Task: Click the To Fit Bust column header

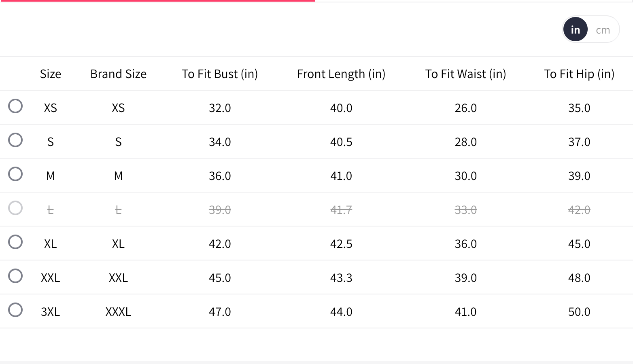Action: click(220, 74)
